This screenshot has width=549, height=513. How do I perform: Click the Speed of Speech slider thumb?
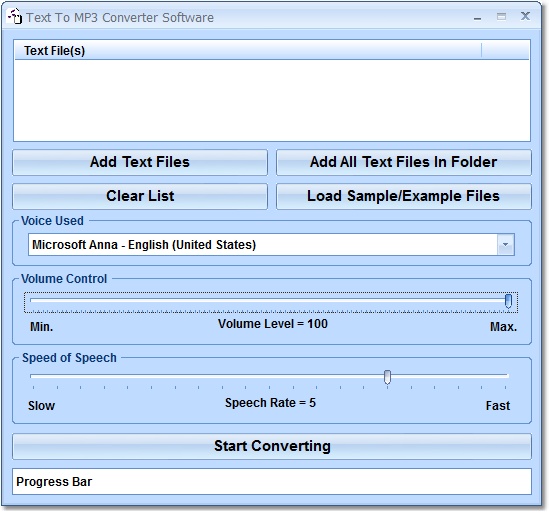click(387, 377)
